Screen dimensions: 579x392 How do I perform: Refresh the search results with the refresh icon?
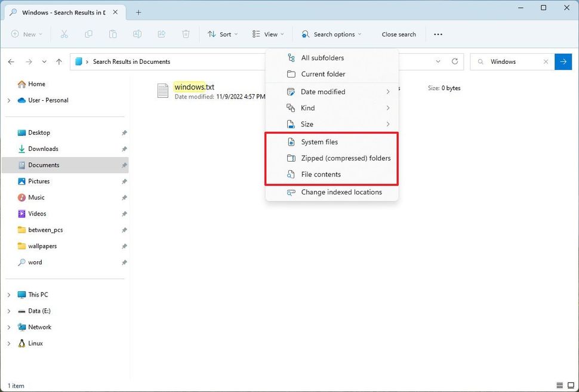tap(455, 61)
